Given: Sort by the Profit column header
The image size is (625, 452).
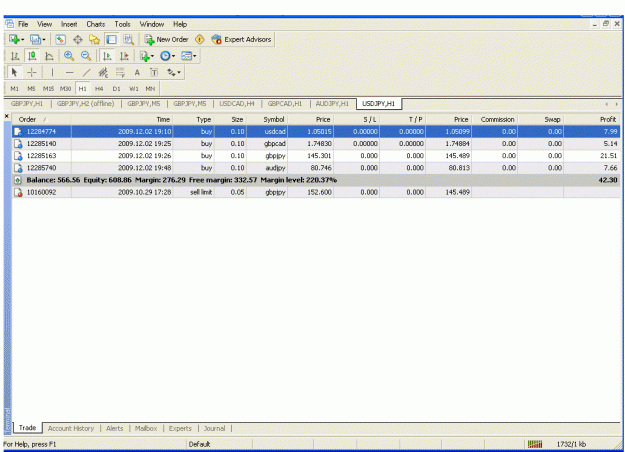Looking at the screenshot, I should click(592, 119).
